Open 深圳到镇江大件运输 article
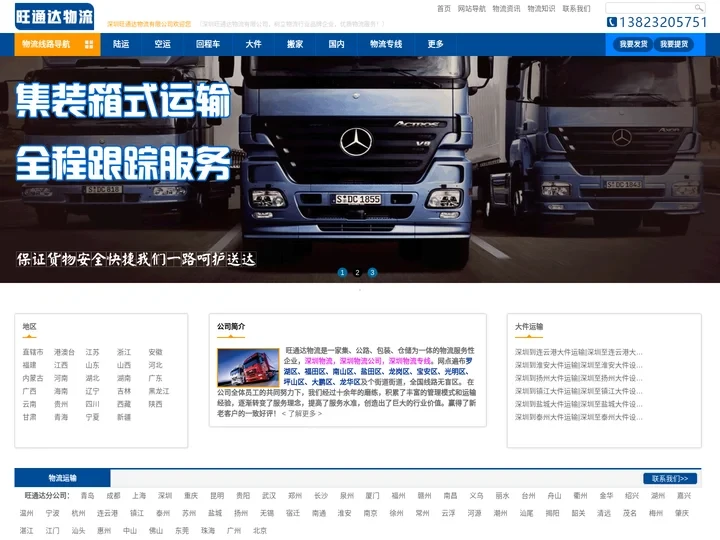 (x=579, y=391)
